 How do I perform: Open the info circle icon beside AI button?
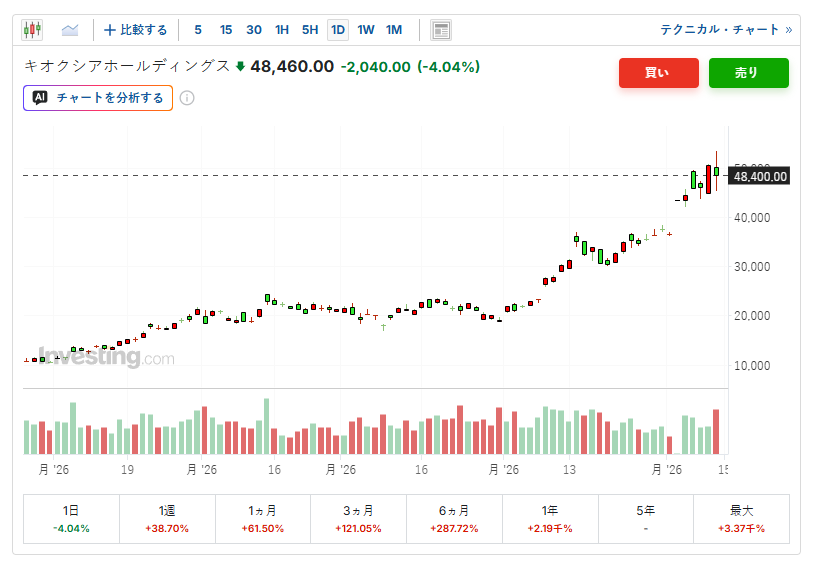[x=187, y=98]
